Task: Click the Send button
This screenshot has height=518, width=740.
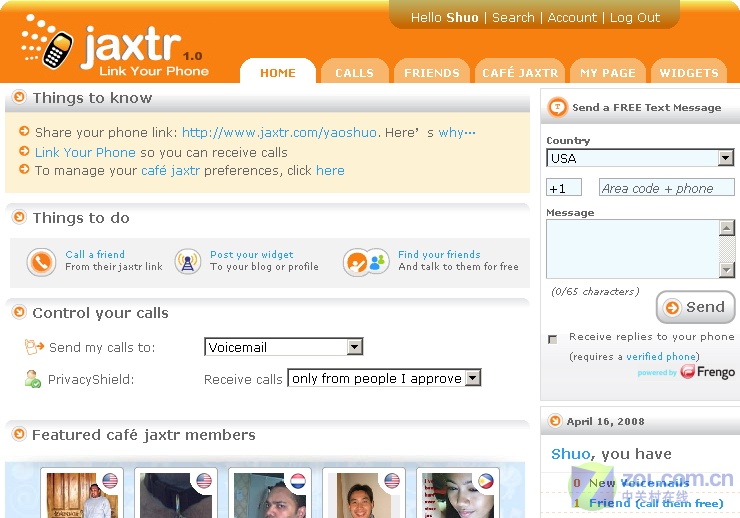Action: coord(695,307)
